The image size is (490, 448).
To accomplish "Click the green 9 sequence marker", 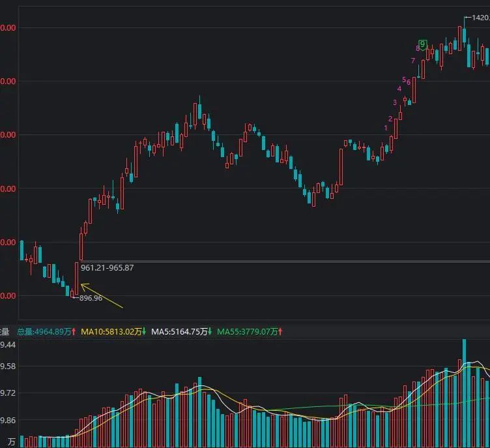I will pyautogui.click(x=423, y=44).
